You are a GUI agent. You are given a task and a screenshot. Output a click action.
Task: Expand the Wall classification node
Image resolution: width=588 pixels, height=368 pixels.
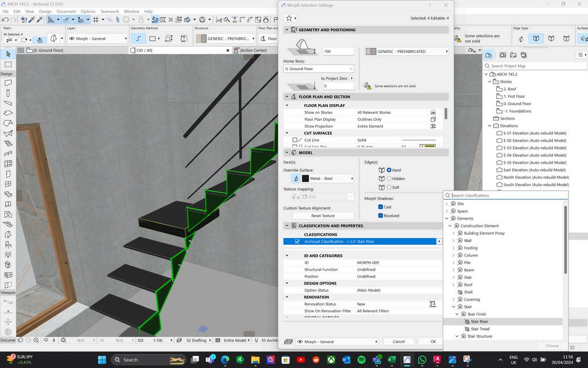click(x=454, y=241)
